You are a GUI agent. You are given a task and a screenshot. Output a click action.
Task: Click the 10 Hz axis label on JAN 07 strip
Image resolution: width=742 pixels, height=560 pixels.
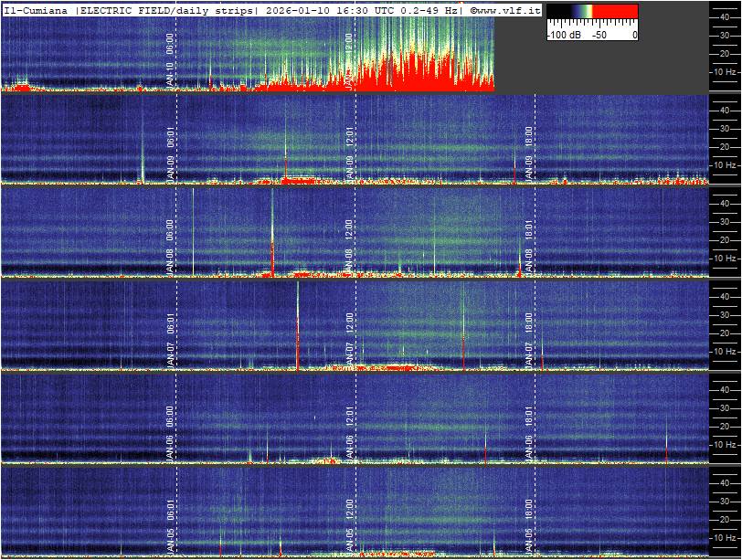point(725,351)
